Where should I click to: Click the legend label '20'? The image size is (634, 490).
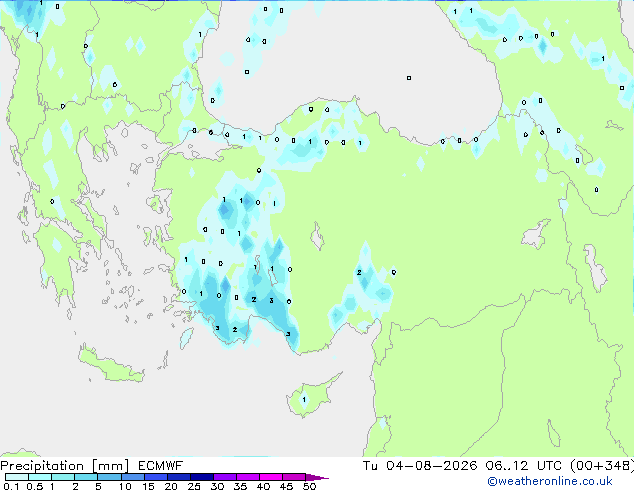[171, 486]
